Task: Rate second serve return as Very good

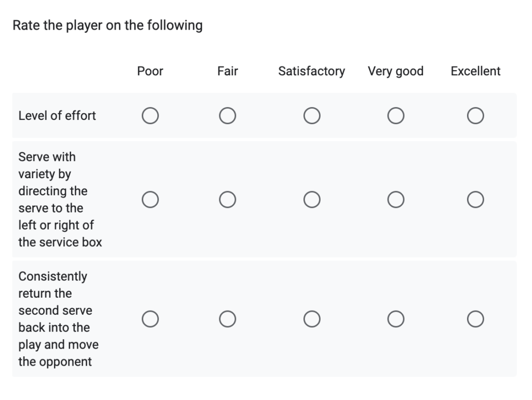Action: [396, 318]
